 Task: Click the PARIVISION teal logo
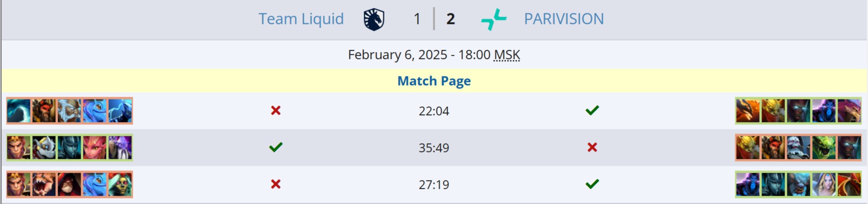click(x=493, y=19)
